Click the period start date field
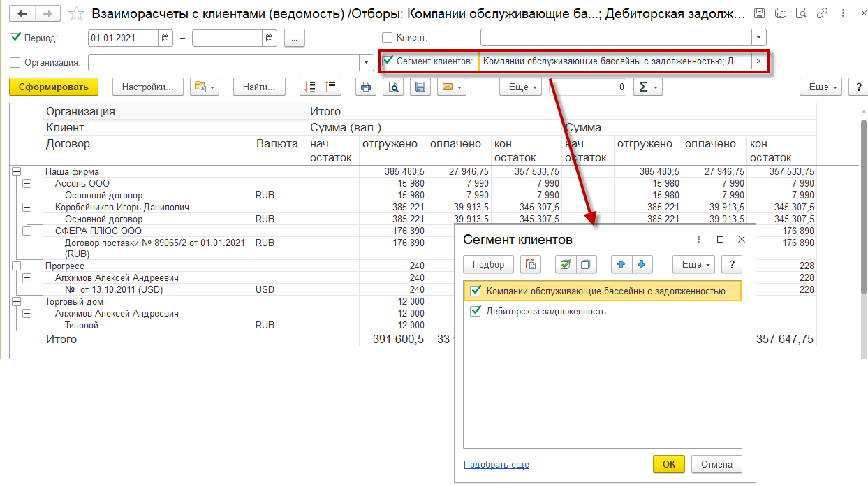The height and width of the screenshot is (485, 868). point(124,38)
